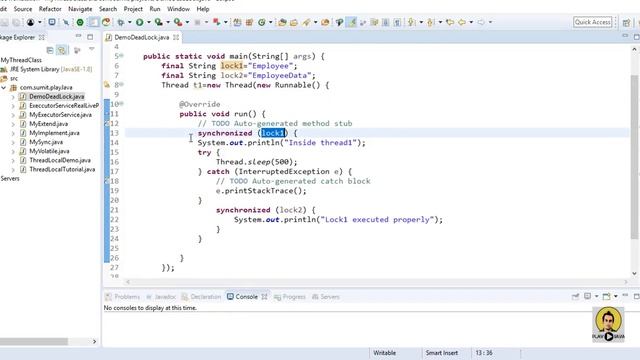Minimize the Package Explorer panel
This screenshot has width=640, height=360.
[78, 37]
